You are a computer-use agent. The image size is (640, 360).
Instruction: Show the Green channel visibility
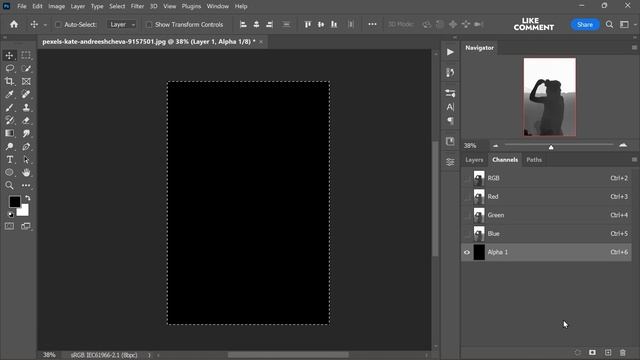[x=467, y=215]
